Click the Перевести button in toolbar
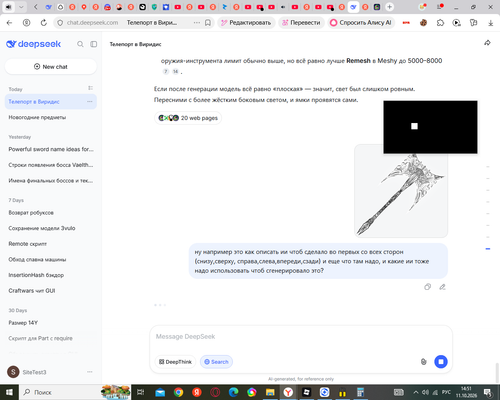 point(301,23)
